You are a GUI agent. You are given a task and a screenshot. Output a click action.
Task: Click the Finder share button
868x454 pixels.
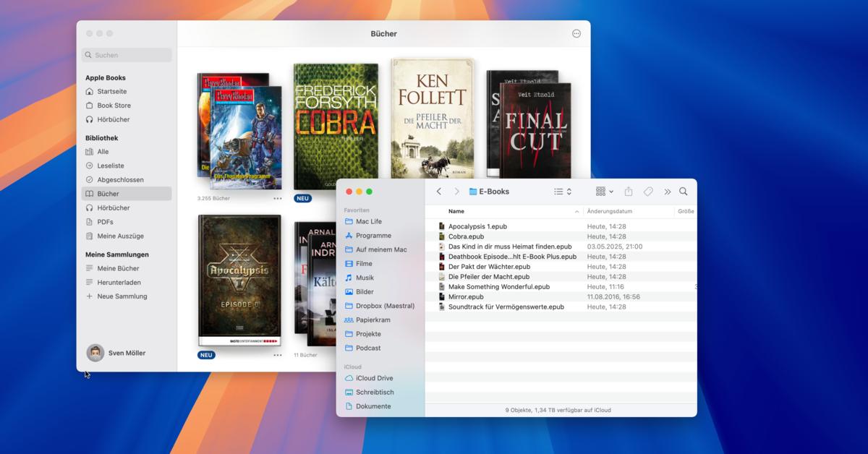coord(629,192)
